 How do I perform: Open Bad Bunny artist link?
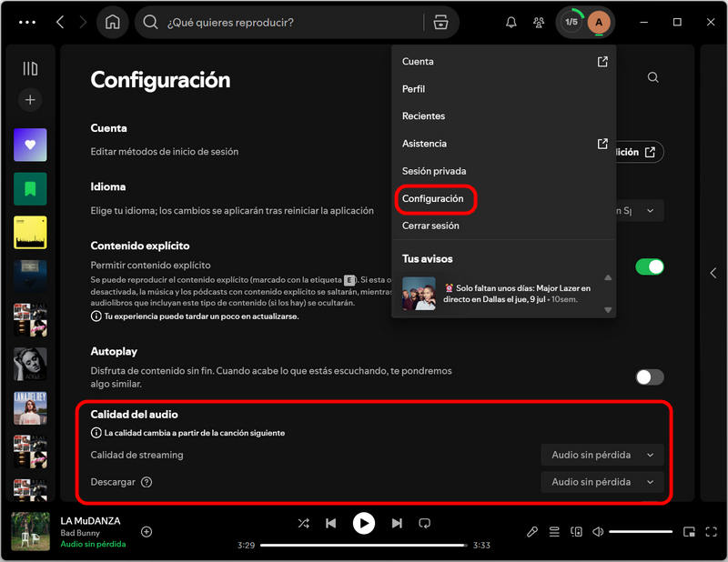tap(80, 533)
